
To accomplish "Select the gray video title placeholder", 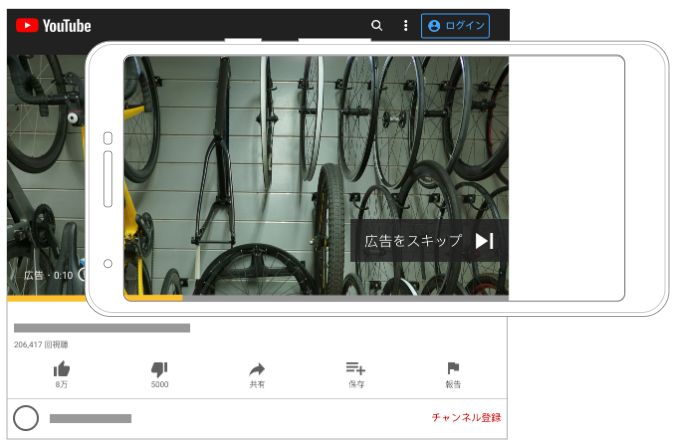I will tap(102, 328).
